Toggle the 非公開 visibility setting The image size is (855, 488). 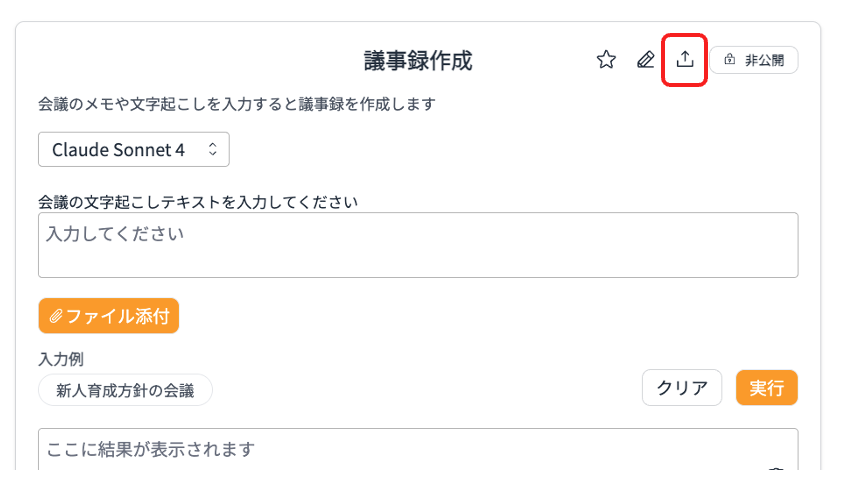pyautogui.click(x=754, y=60)
